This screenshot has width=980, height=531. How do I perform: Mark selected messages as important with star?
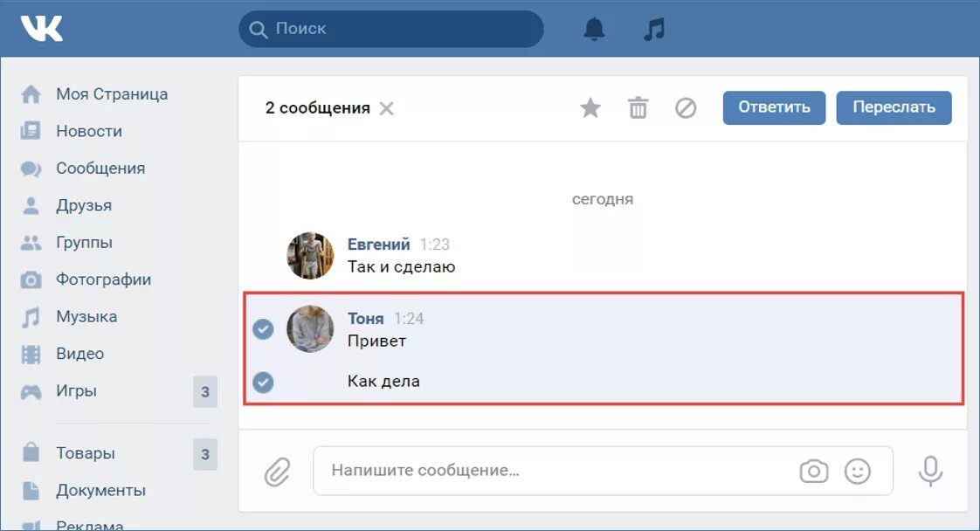[x=590, y=108]
